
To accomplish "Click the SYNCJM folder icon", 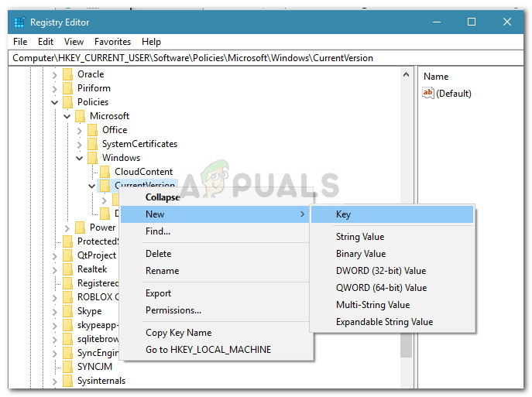I will click(68, 367).
